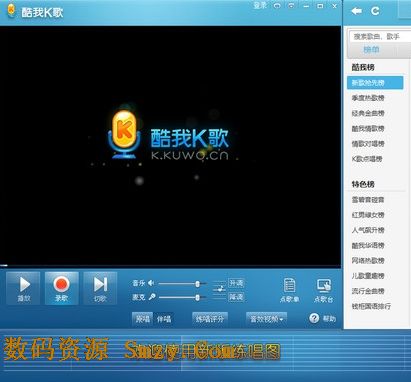
Task: Click the 酷我K歌 microphone logo in title bar
Action: (x=11, y=11)
